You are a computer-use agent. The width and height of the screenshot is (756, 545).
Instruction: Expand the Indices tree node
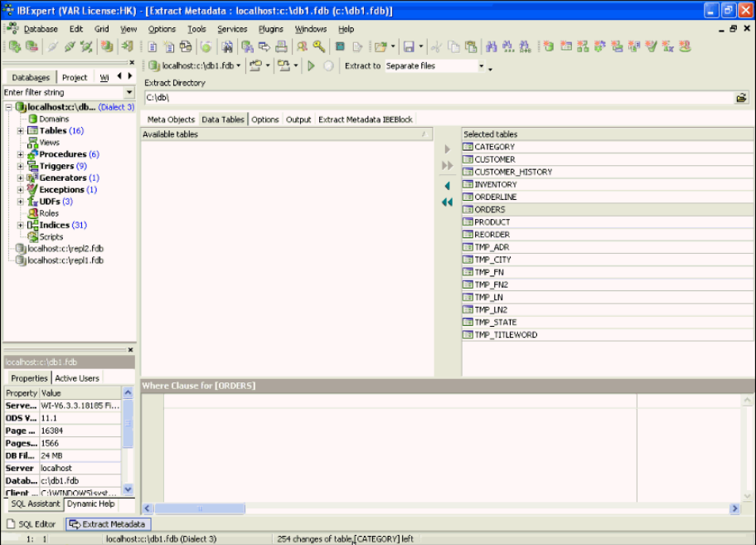(x=21, y=225)
